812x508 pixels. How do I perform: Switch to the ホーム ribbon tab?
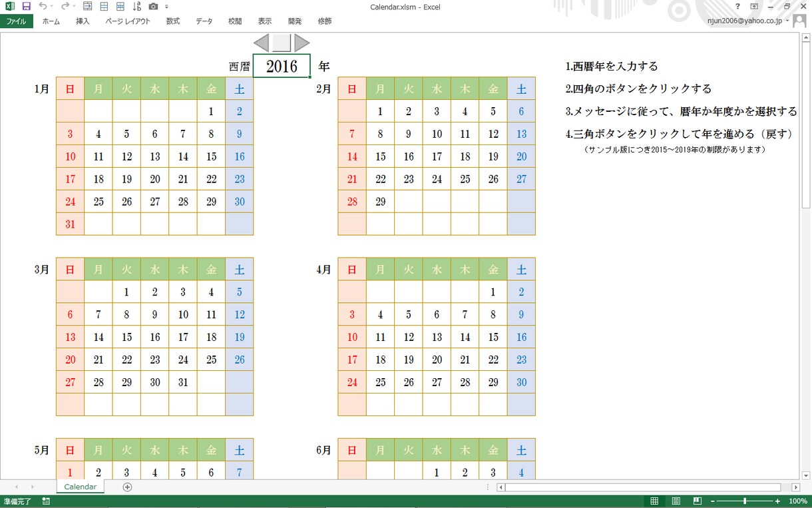coord(51,21)
